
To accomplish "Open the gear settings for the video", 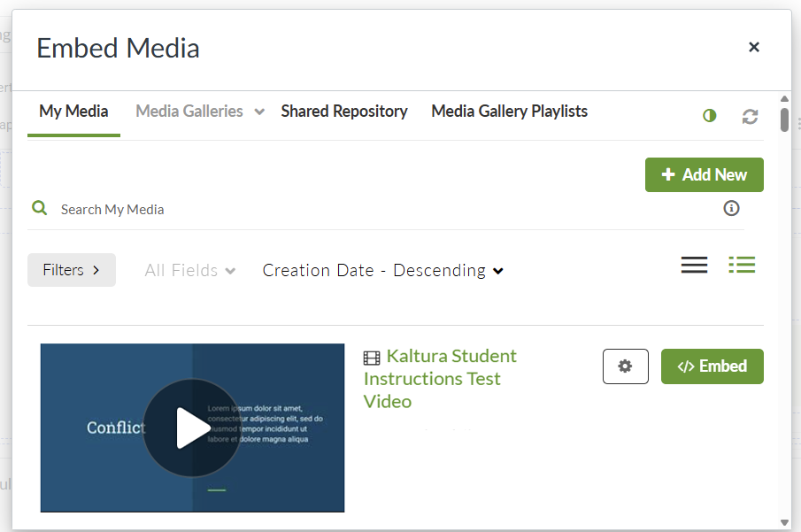I will (626, 366).
